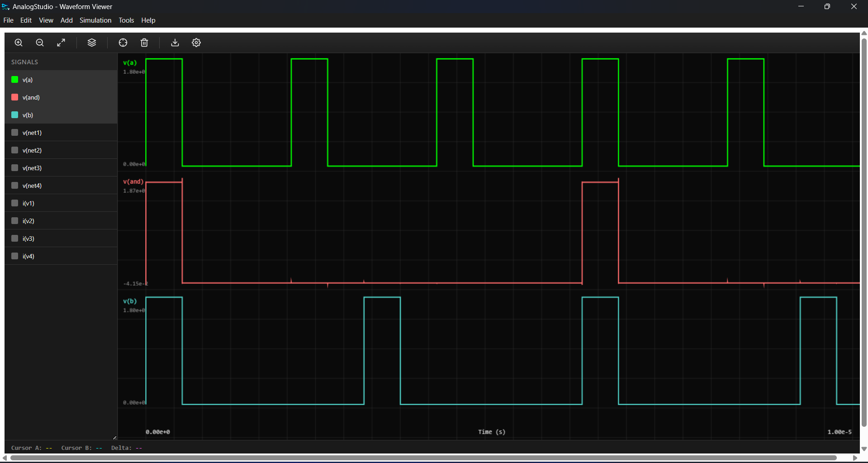868x463 pixels.
Task: Open the Help menu
Action: pyautogui.click(x=148, y=20)
